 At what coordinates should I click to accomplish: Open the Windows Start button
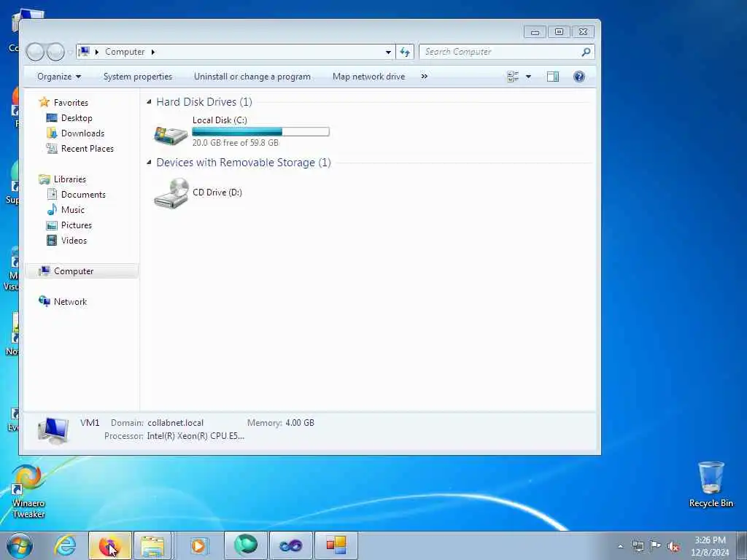click(20, 545)
